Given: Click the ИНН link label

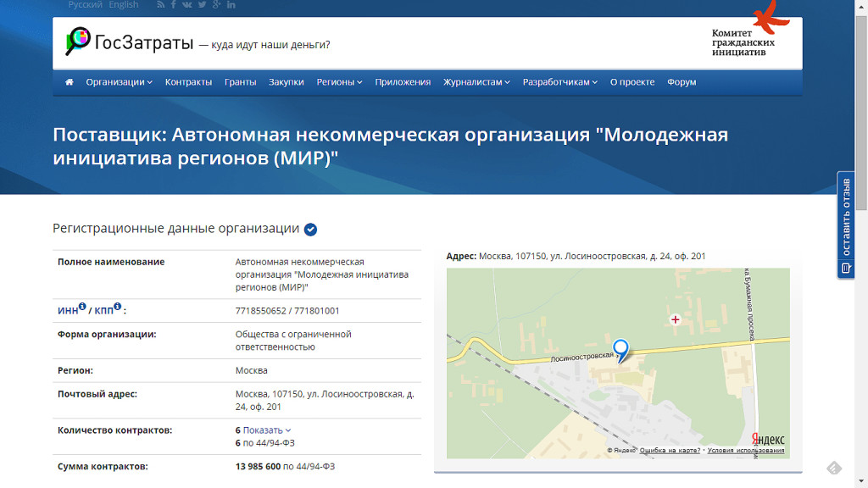Looking at the screenshot, I should tap(68, 311).
